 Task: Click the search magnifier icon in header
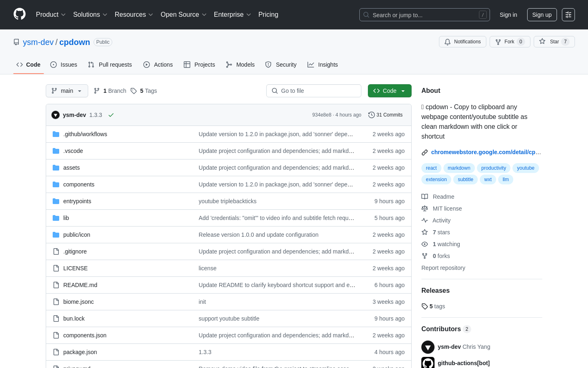[366, 15]
